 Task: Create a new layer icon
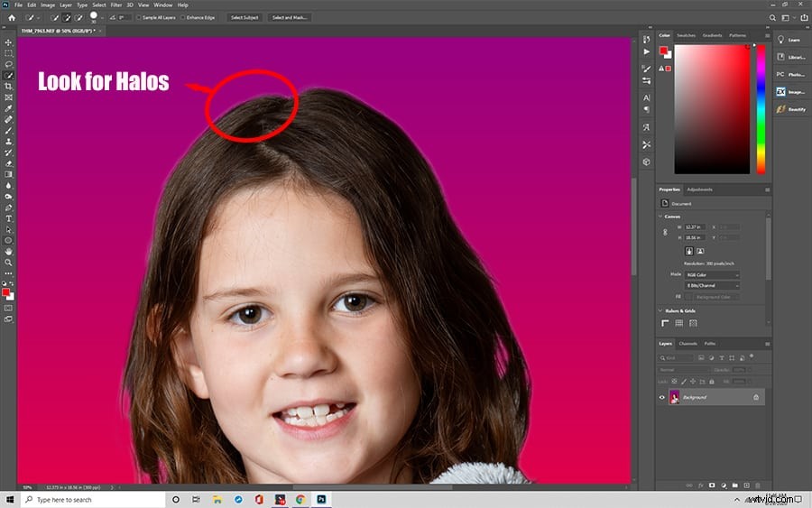(746, 485)
